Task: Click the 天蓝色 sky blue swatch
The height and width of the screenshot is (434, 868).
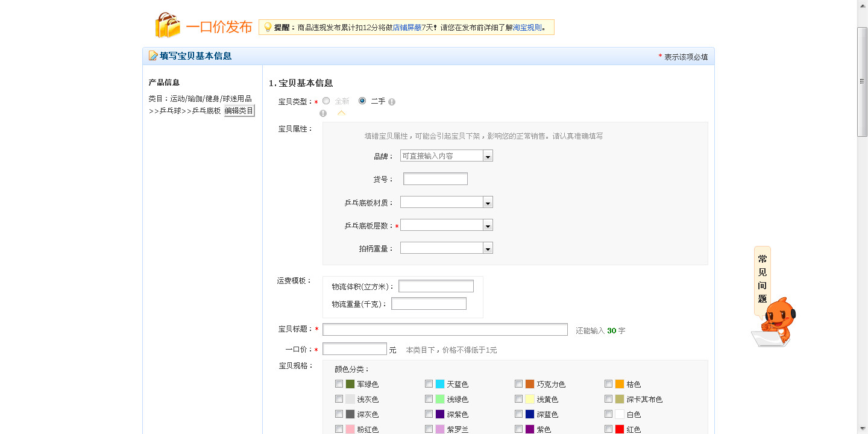Action: pyautogui.click(x=440, y=384)
